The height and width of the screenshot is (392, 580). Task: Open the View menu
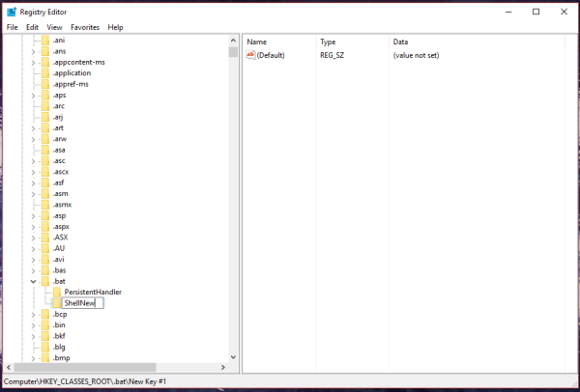[54, 27]
